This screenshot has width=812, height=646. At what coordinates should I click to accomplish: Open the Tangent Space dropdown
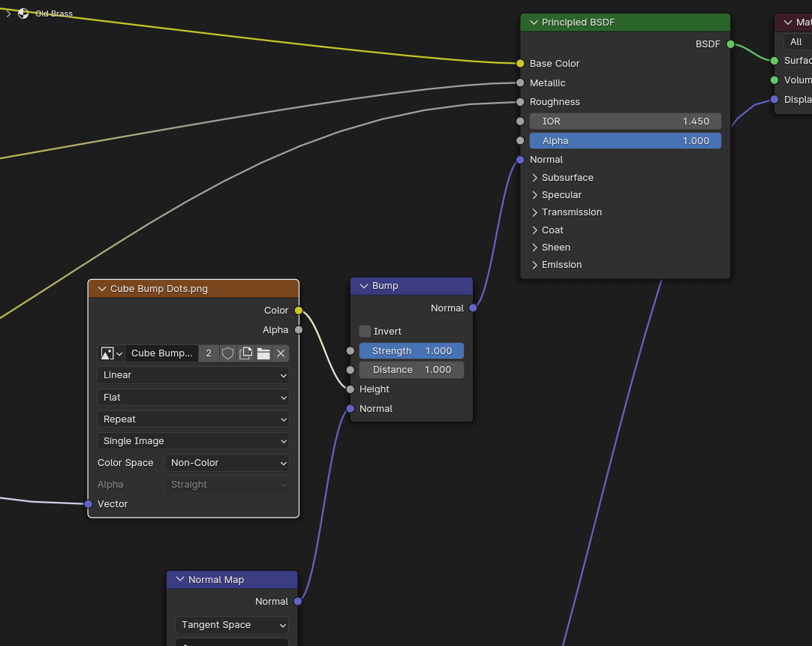(231, 625)
